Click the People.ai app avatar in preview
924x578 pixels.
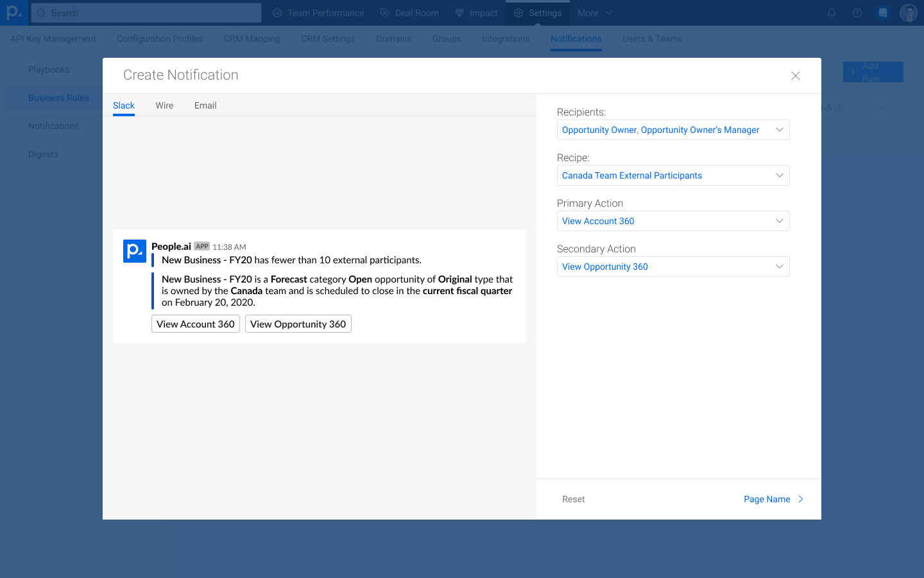135,251
